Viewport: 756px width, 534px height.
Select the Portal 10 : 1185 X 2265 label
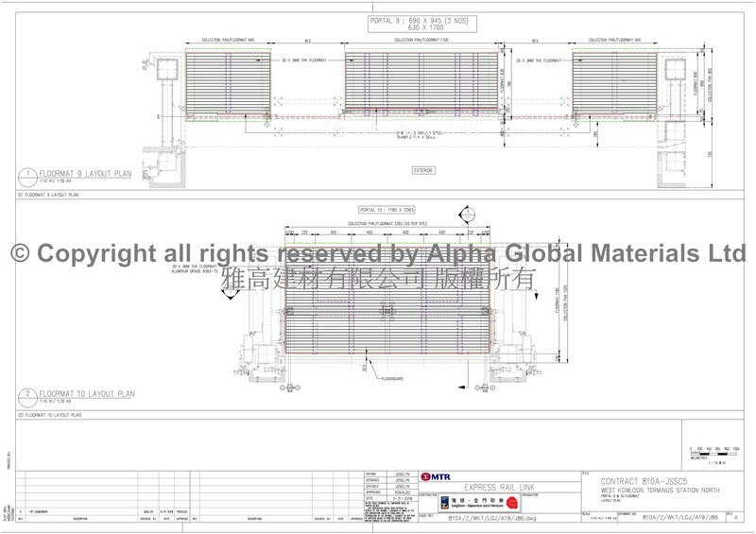[384, 209]
